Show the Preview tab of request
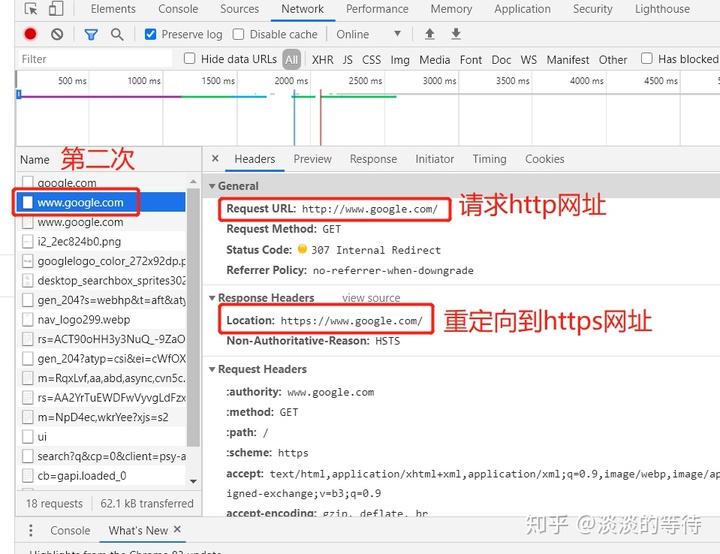The width and height of the screenshot is (720, 554). (x=312, y=159)
